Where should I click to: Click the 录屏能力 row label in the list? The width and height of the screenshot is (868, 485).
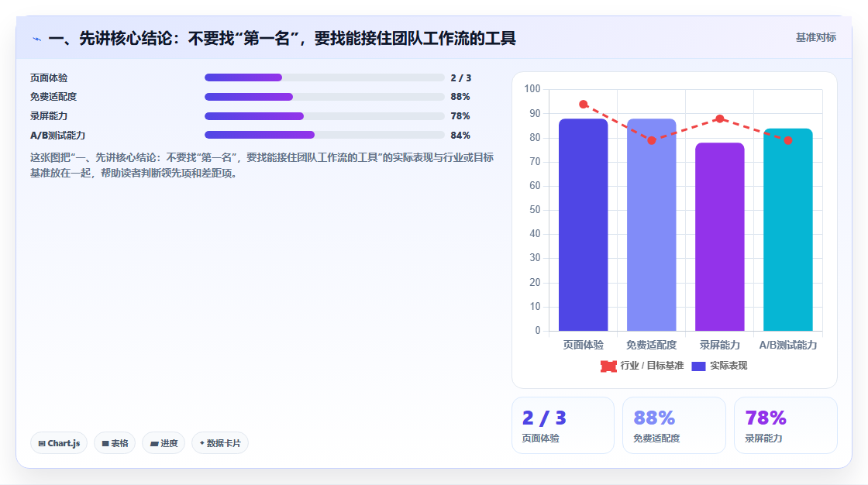click(x=49, y=116)
